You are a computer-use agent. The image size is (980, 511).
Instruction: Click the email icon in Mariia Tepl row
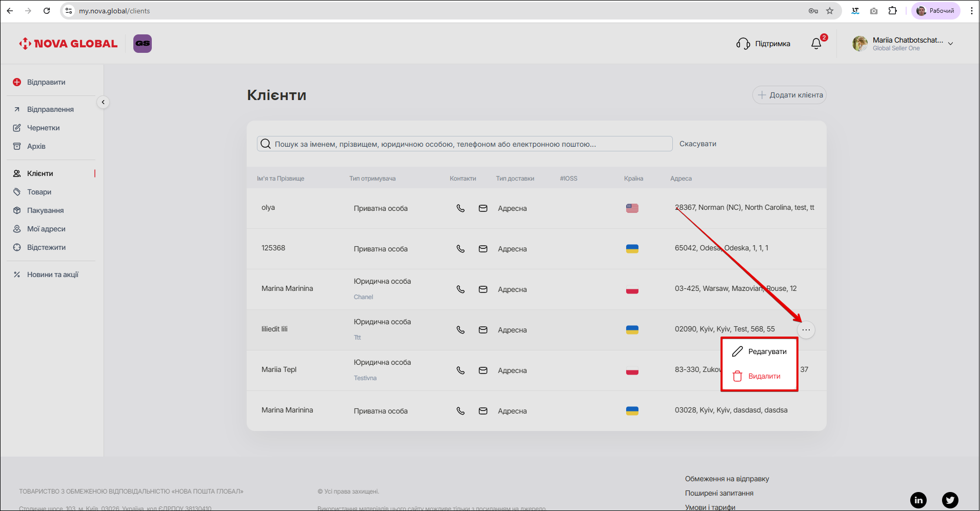point(483,370)
